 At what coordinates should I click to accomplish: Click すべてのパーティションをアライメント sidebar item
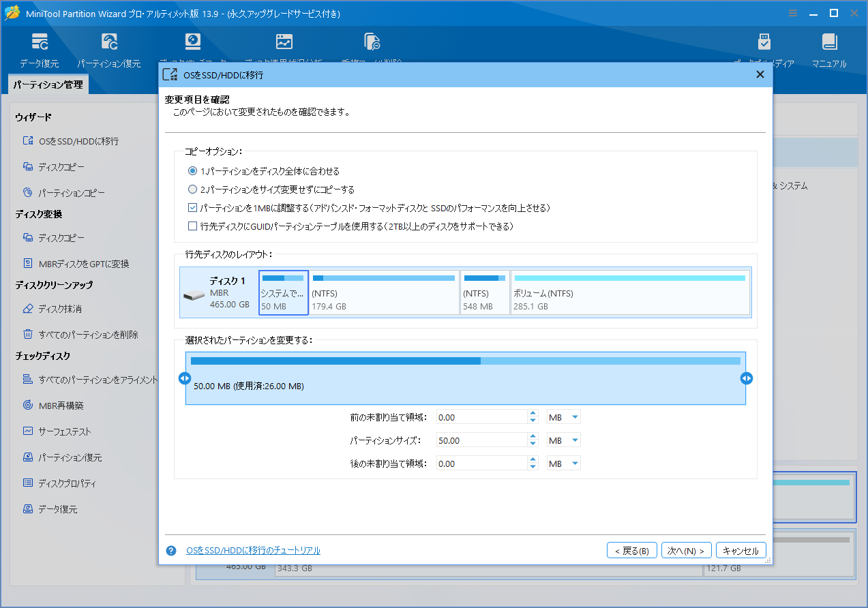pyautogui.click(x=90, y=380)
